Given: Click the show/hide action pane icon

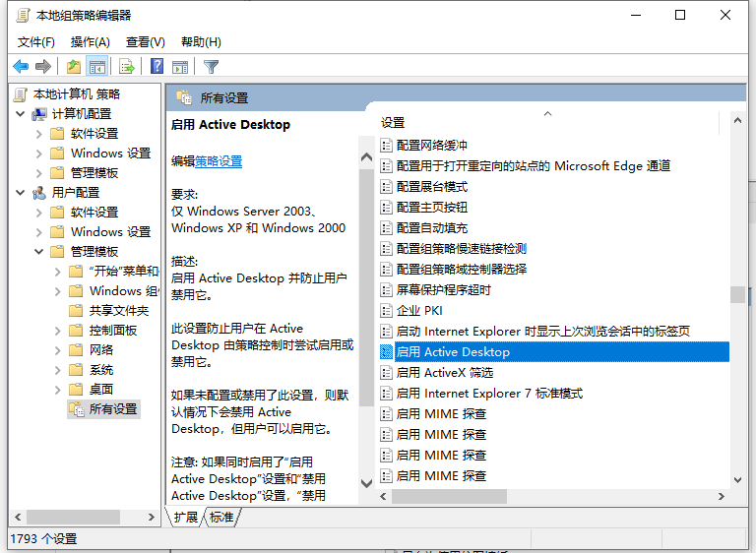Looking at the screenshot, I should [x=180, y=67].
